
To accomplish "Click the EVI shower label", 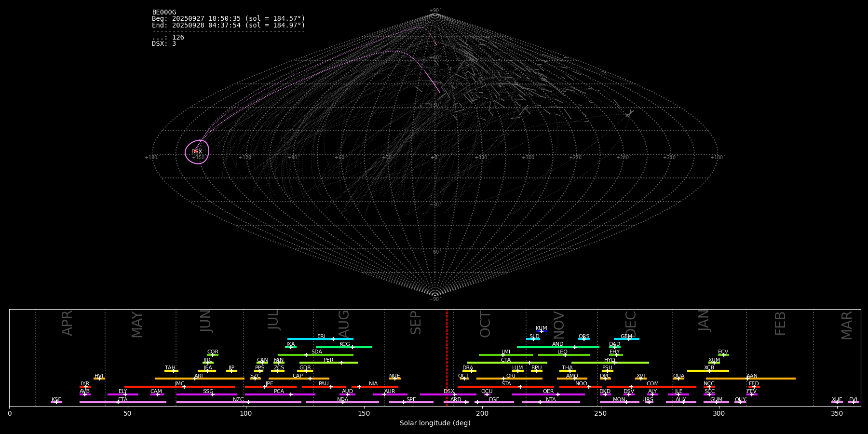I will coord(853,400).
